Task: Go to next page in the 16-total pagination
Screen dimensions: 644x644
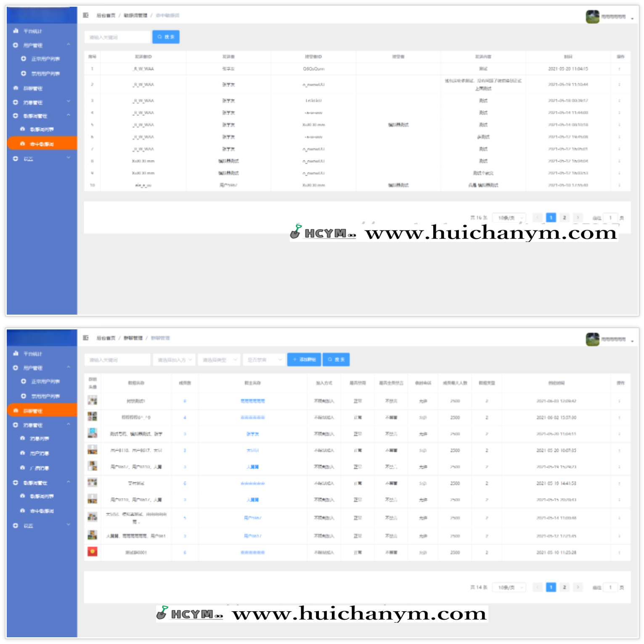Action: coord(578,217)
